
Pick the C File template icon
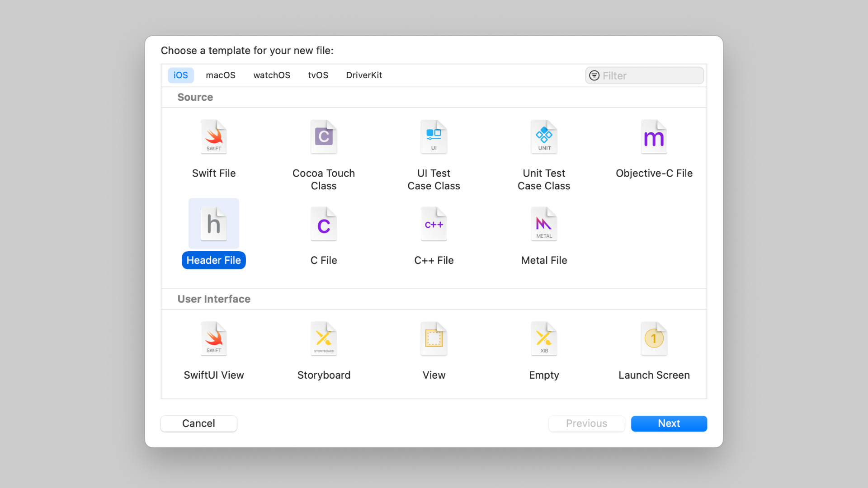324,224
